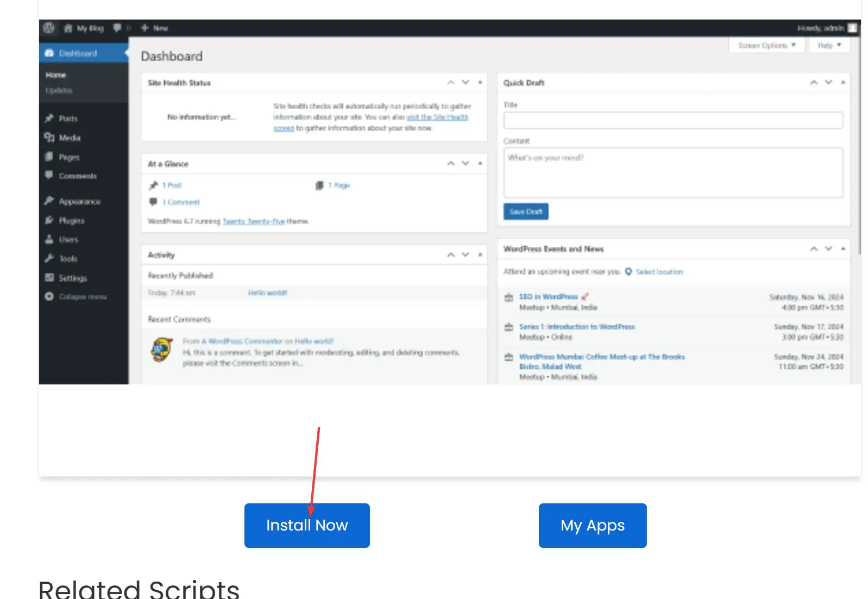Click the comments bubble in the admin bar

point(117,28)
